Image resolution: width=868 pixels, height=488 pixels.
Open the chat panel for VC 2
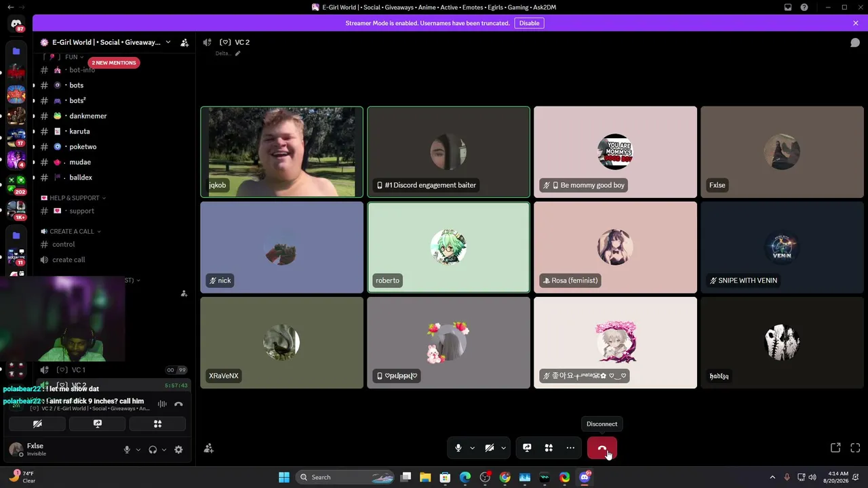click(855, 42)
